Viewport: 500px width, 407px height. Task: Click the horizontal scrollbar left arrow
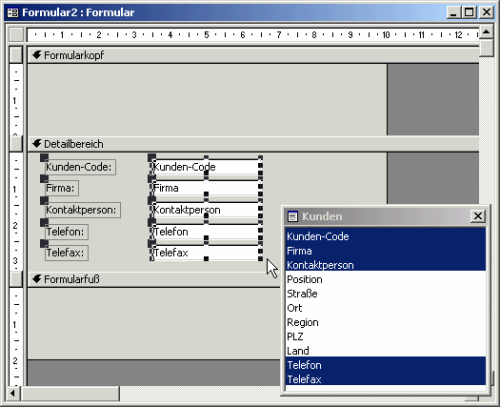[x=13, y=393]
